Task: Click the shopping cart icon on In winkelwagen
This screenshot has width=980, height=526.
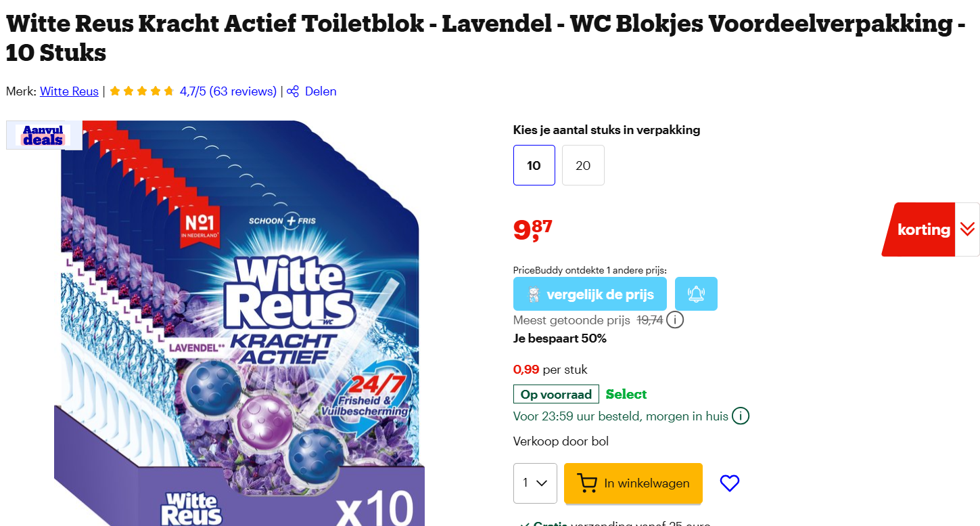Action: point(588,483)
